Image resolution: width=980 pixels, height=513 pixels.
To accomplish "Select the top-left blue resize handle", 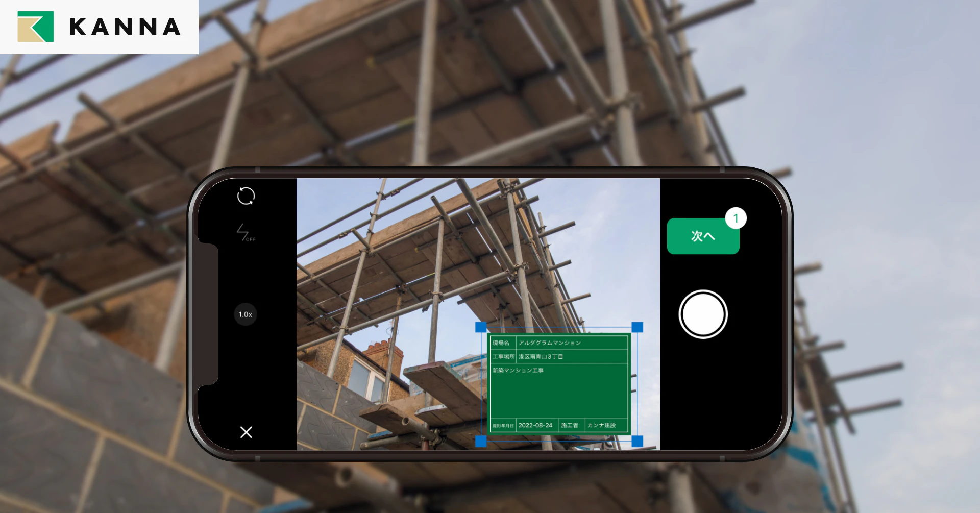I will pos(481,327).
